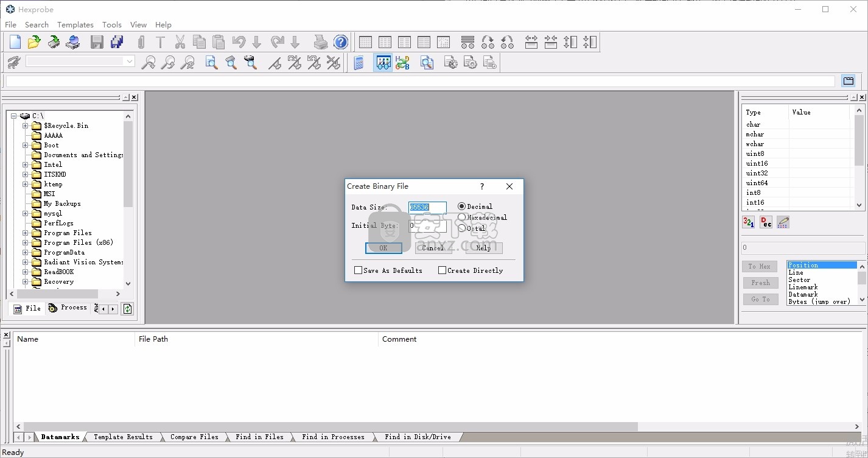Select the Hexadecimal radio button
The image size is (868, 458).
pos(462,217)
